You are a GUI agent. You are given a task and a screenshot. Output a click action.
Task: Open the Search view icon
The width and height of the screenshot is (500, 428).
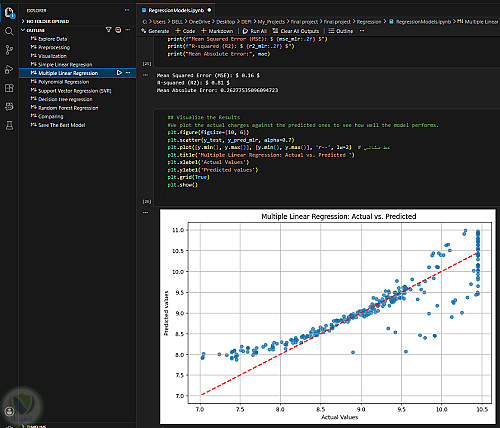click(x=9, y=32)
